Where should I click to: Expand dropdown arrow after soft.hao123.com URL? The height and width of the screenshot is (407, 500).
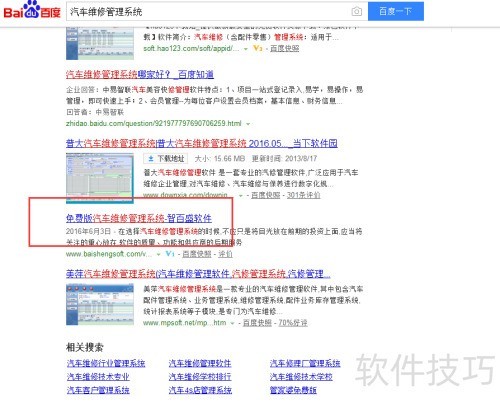246,49
